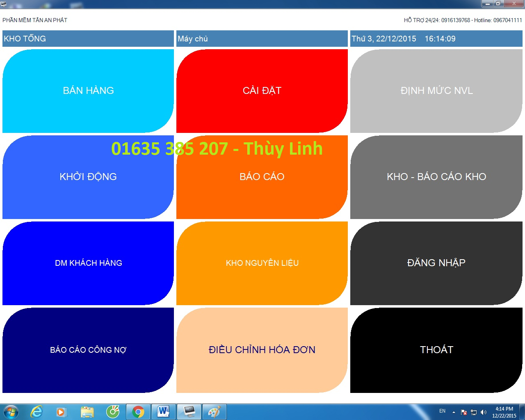Open BÁO CÁO CÔNG NỢ tile

88,350
